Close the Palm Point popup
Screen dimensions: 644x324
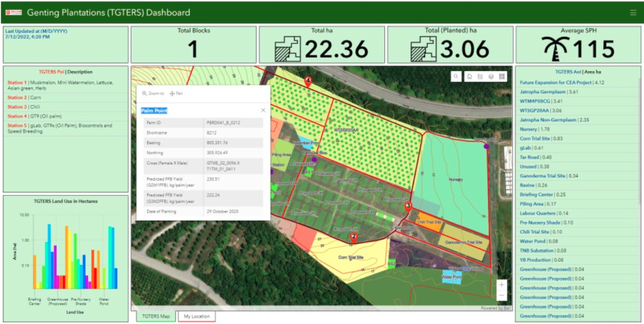[x=264, y=110]
